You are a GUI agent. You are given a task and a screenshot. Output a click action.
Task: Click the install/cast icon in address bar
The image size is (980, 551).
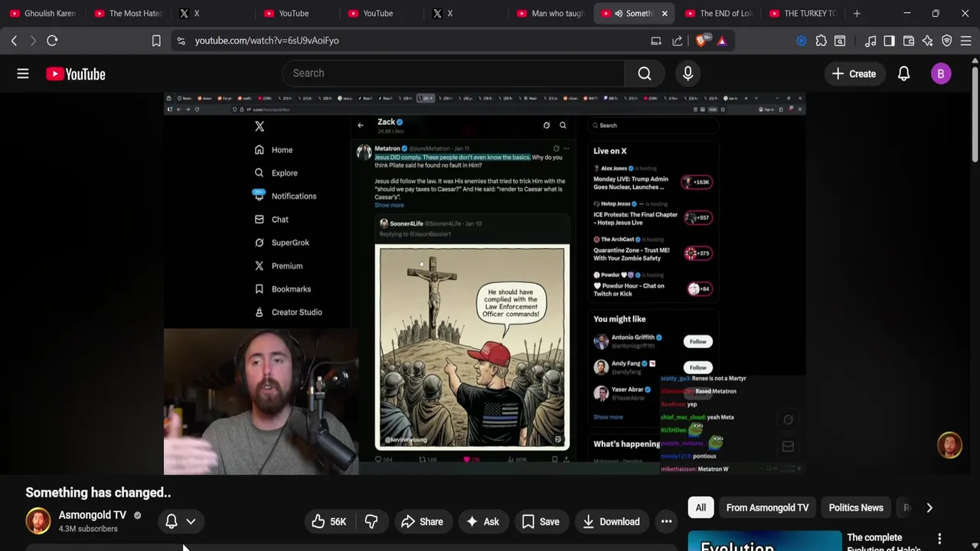pos(656,41)
